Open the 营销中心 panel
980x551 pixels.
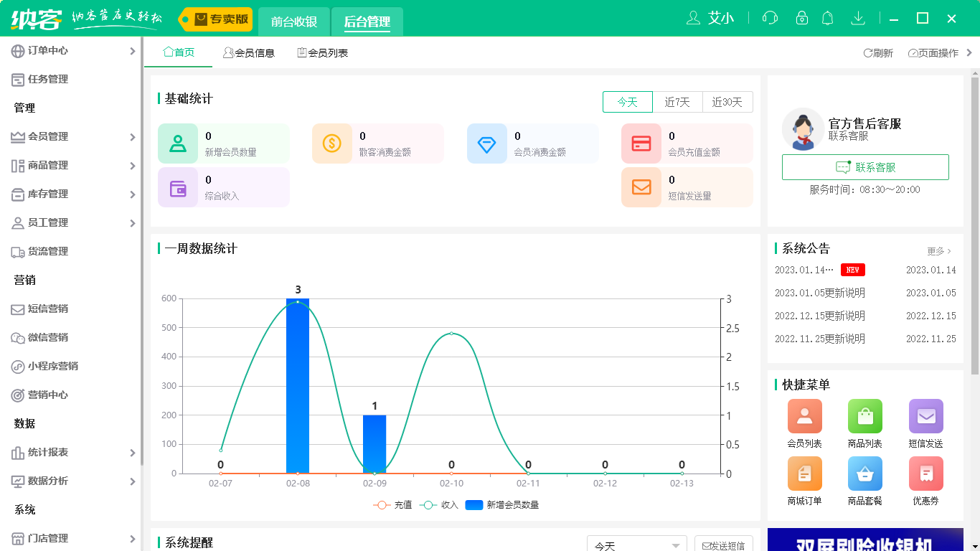tap(45, 395)
